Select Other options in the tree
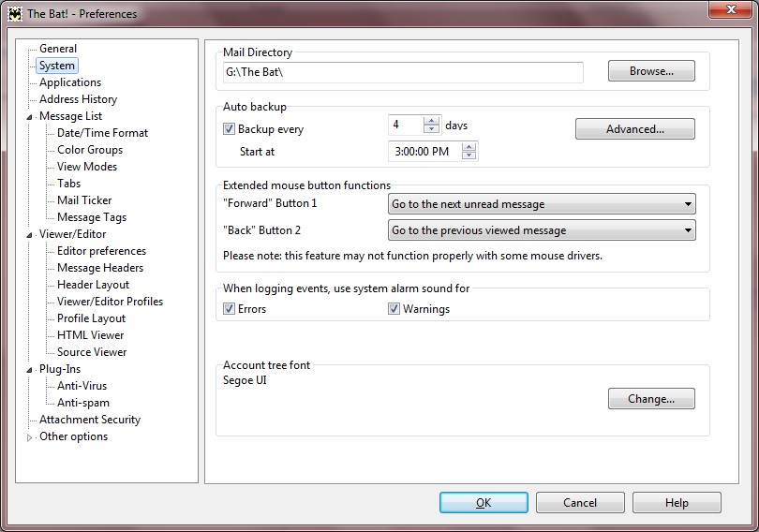Screen dimensions: 759x532 point(74,436)
